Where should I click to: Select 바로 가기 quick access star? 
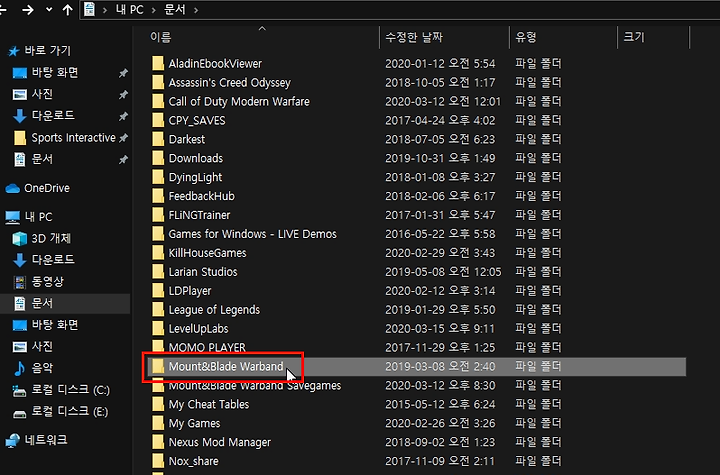click(14, 51)
